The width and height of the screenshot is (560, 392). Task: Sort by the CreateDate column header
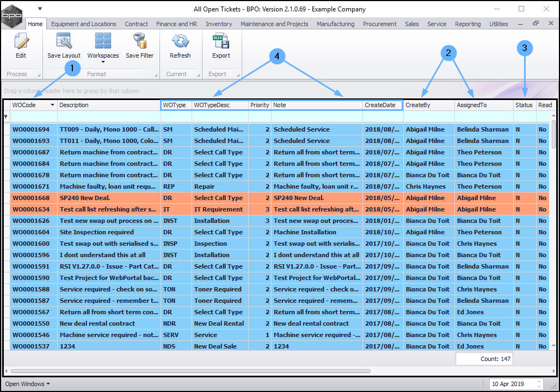point(383,105)
